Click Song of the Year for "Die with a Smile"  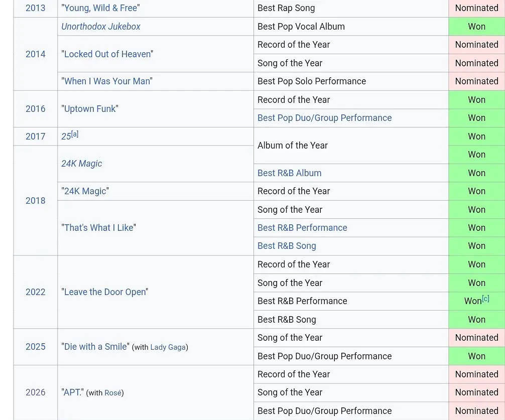[x=351, y=338]
